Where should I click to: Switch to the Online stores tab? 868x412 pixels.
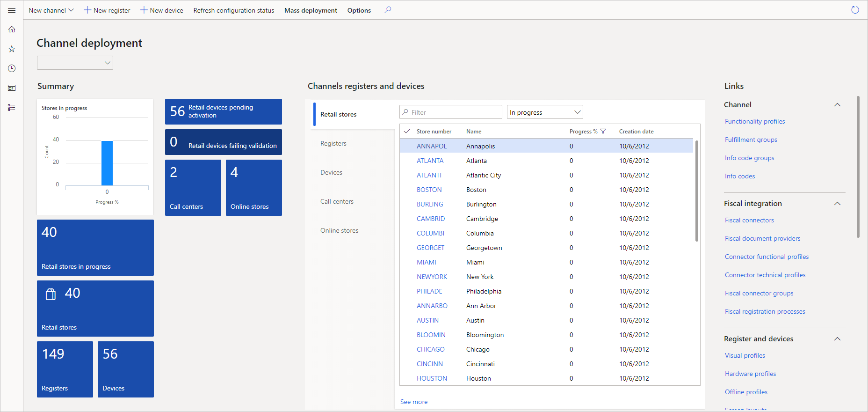pyautogui.click(x=340, y=230)
